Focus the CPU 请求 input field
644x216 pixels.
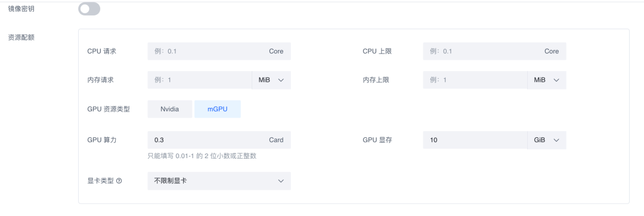[219, 51]
